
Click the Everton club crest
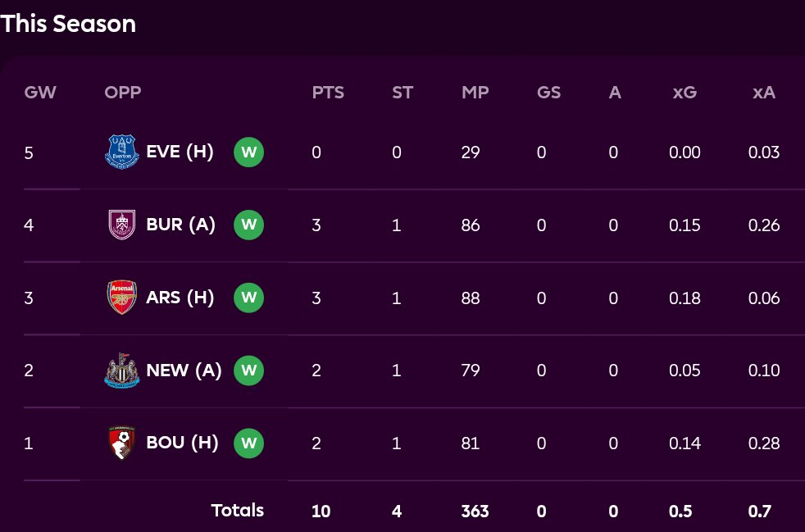(x=122, y=152)
